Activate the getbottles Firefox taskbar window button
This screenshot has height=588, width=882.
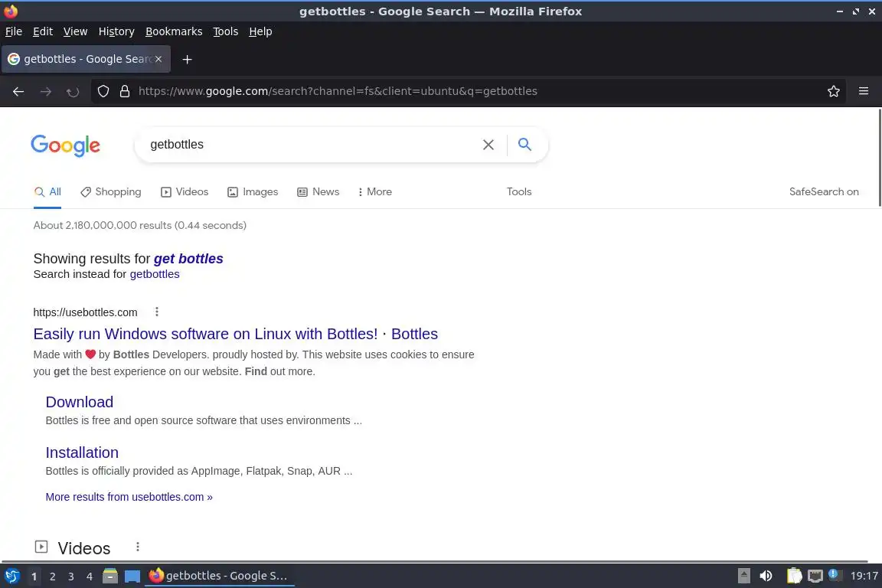point(220,576)
